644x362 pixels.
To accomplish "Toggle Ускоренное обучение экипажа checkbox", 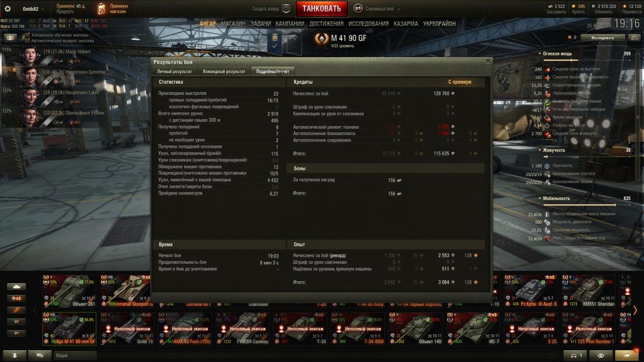I will (x=27, y=35).
